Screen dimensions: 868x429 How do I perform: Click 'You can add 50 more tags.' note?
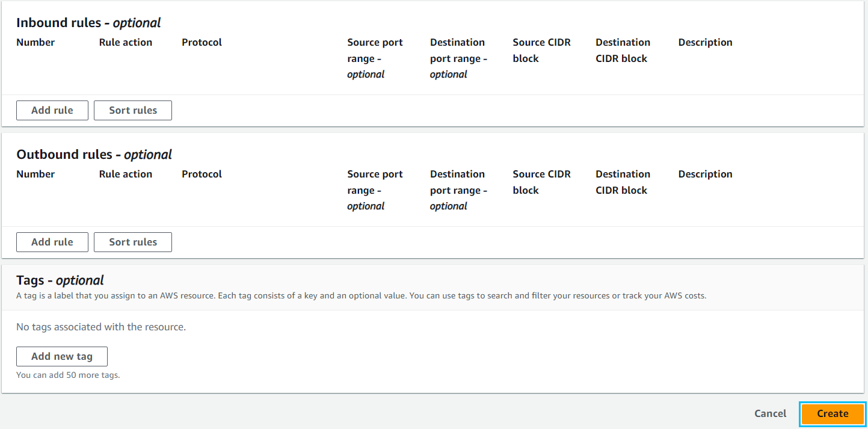(x=68, y=375)
